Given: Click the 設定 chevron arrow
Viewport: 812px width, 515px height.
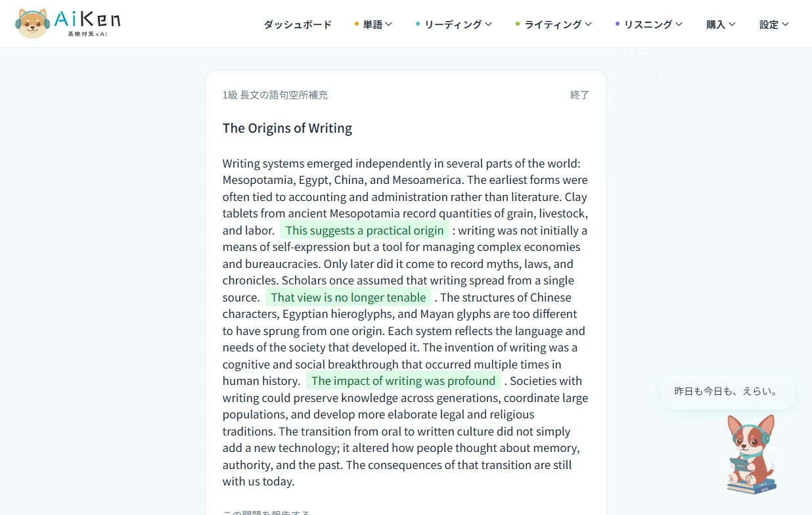Looking at the screenshot, I should [785, 24].
